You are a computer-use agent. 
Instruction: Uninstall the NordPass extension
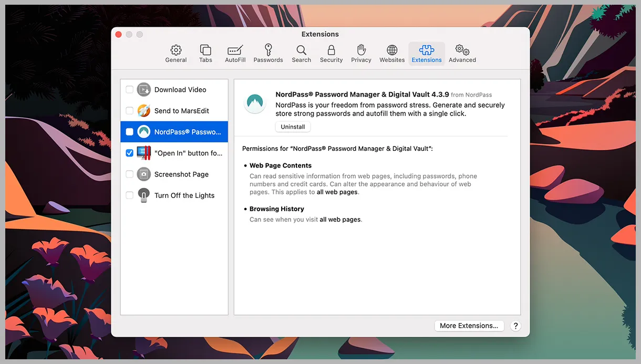pyautogui.click(x=293, y=127)
